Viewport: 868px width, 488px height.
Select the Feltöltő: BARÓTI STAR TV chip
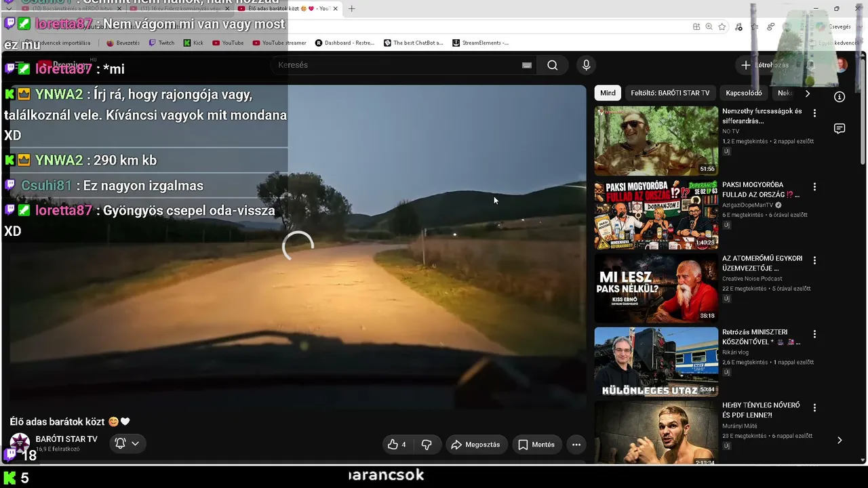[670, 93]
